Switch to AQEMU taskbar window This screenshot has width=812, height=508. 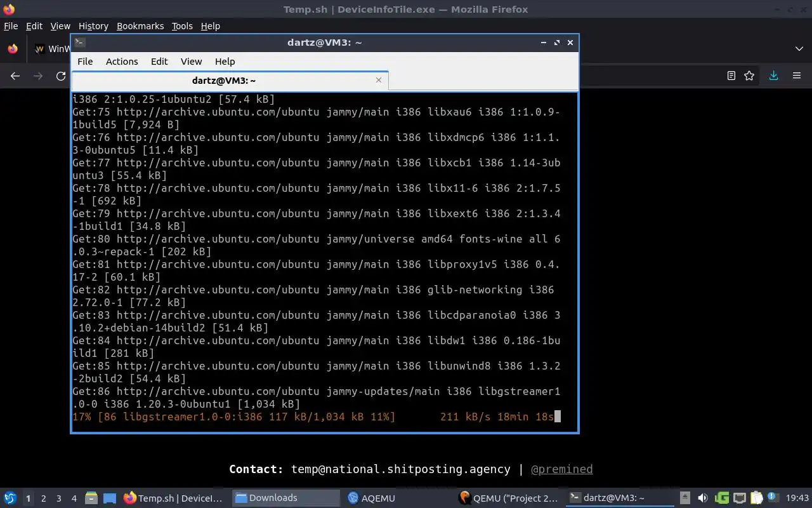398,498
